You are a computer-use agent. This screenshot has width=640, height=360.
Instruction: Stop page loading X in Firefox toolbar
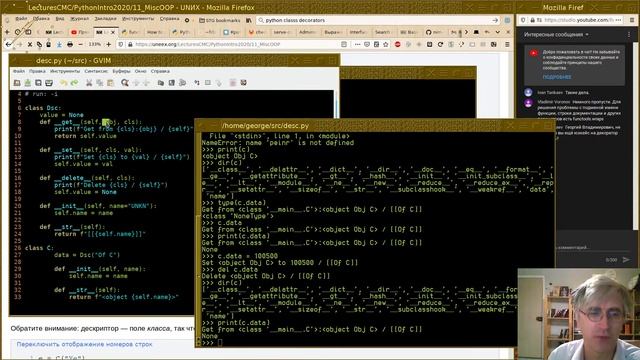pos(30,44)
